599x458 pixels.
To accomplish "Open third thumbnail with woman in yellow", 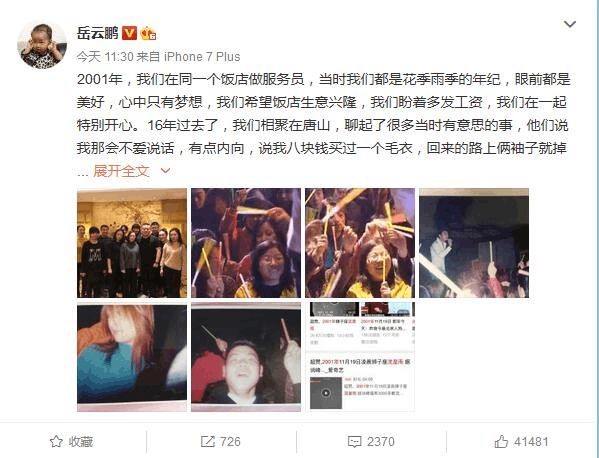I will 360,243.
